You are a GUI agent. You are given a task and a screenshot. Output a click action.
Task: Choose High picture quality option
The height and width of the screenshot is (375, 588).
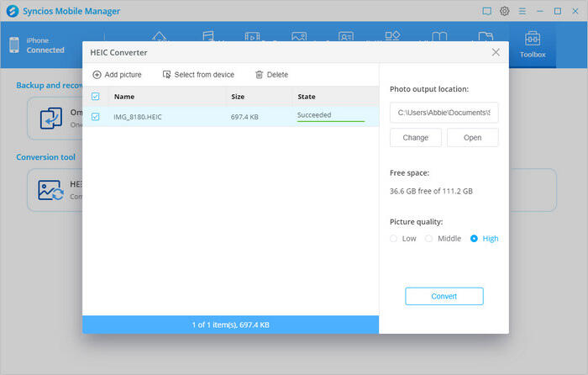[475, 239]
